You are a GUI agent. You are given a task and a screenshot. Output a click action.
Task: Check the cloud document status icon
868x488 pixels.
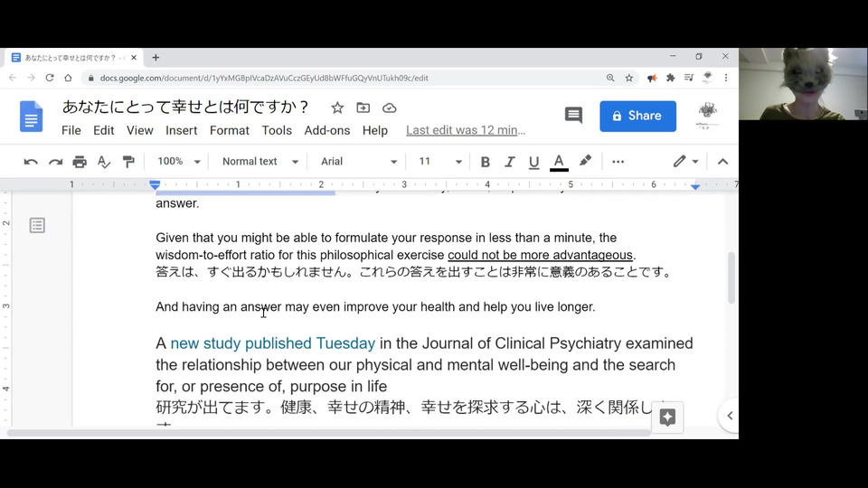point(389,108)
